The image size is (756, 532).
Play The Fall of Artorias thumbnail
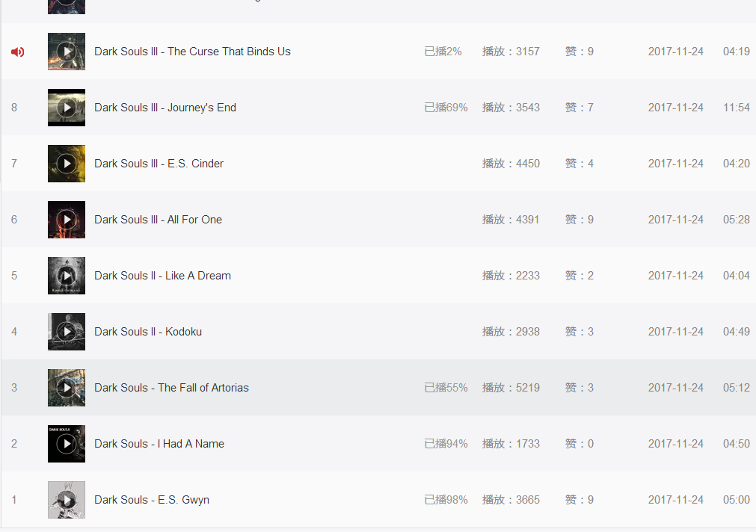(67, 388)
